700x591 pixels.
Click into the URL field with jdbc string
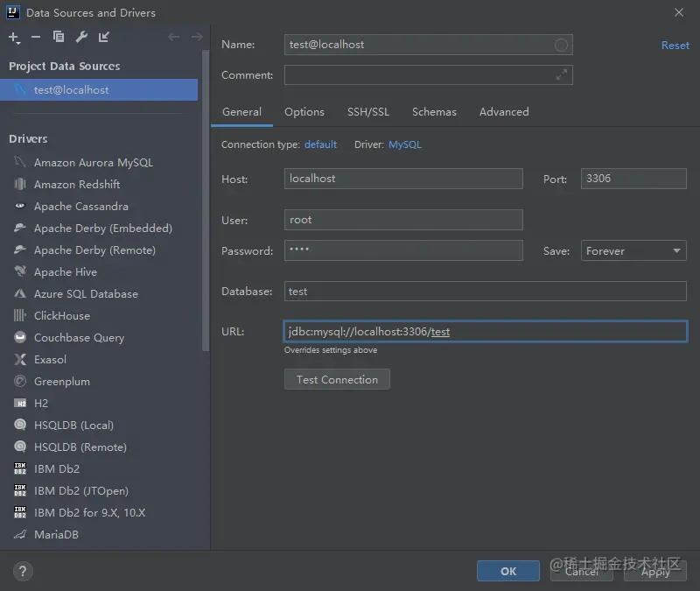486,332
